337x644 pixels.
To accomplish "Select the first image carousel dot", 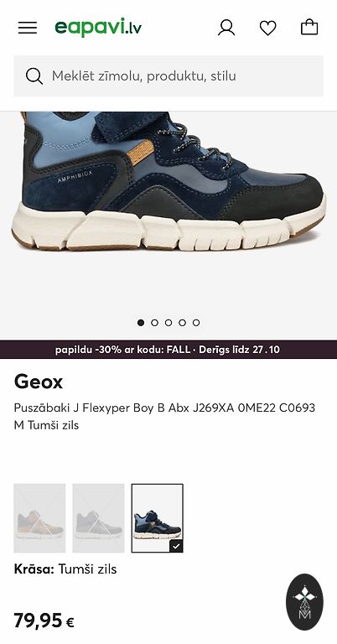I will [x=141, y=323].
